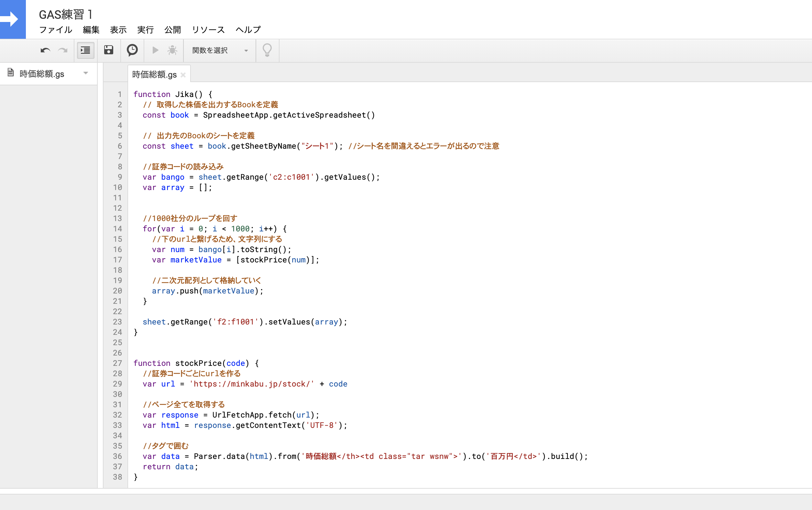Click array.push(marketValue) statement

click(x=208, y=291)
